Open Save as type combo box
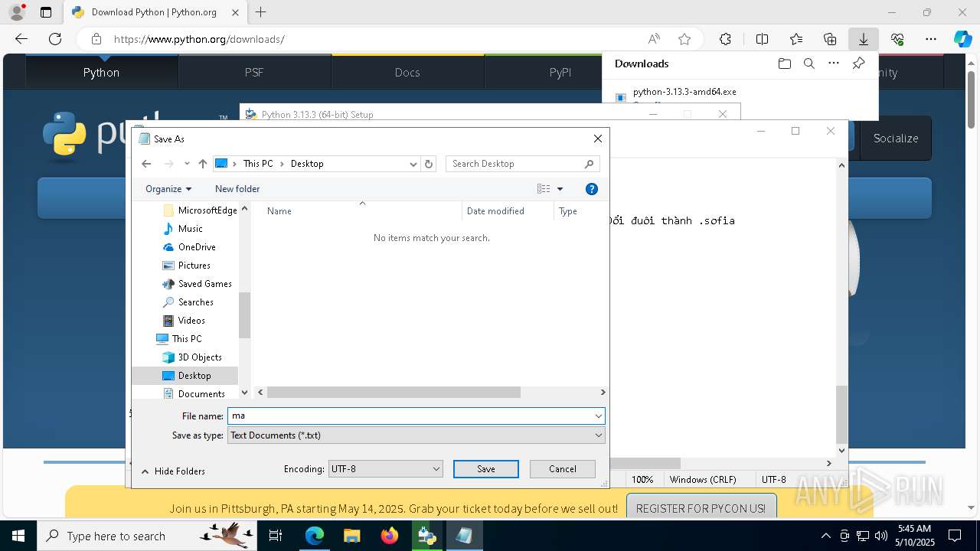The image size is (980, 551). click(416, 435)
